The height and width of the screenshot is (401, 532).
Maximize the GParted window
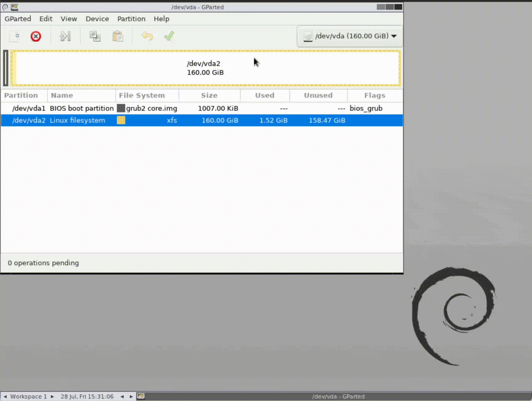click(x=390, y=7)
